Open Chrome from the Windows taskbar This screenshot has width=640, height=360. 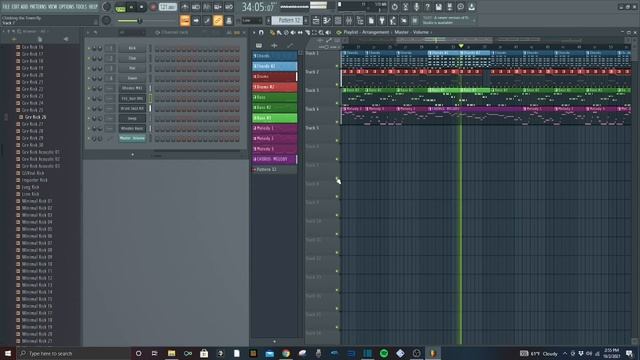286,353
